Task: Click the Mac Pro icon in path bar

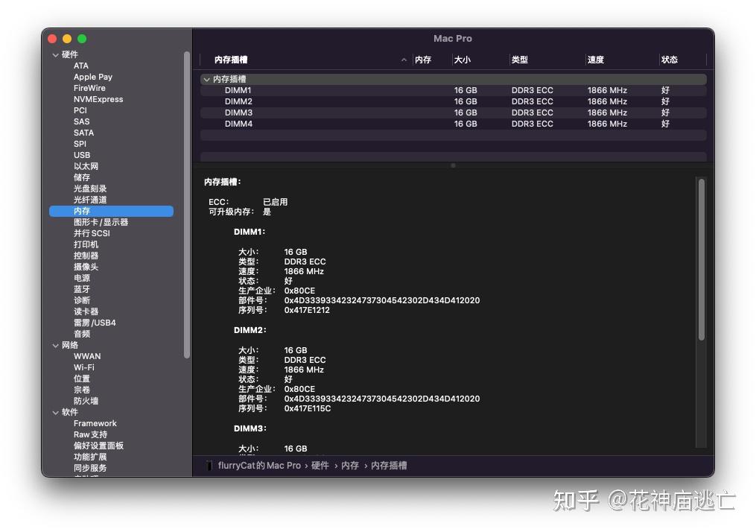Action: coord(209,466)
